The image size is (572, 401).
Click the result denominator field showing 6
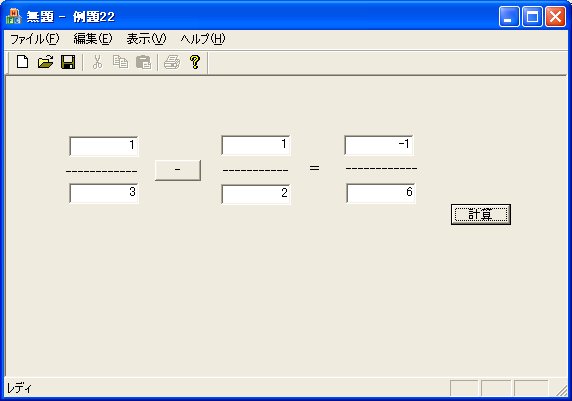pyautogui.click(x=380, y=193)
